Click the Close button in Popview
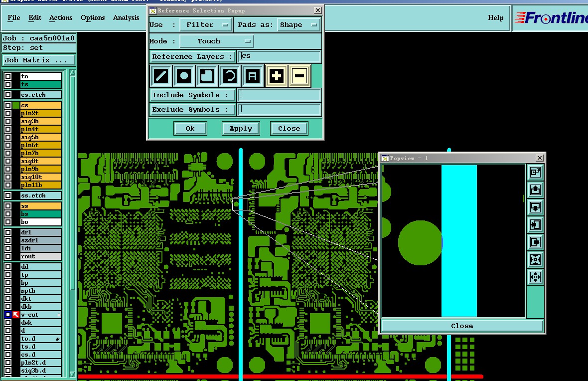 tap(462, 326)
